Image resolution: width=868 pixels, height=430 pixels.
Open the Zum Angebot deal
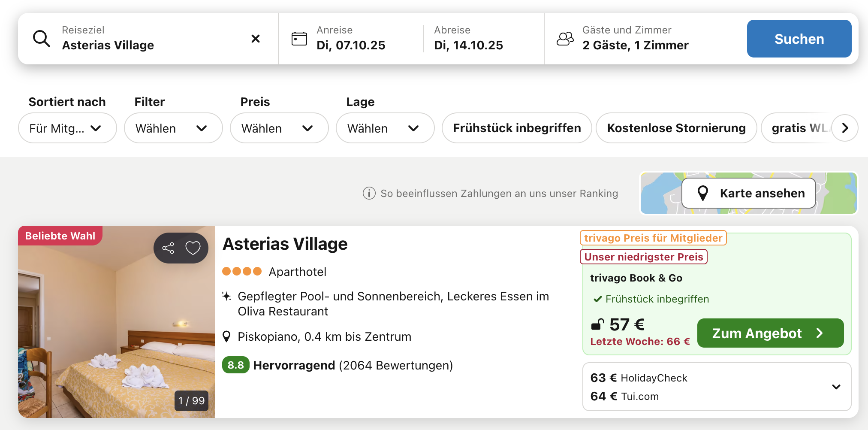(770, 333)
